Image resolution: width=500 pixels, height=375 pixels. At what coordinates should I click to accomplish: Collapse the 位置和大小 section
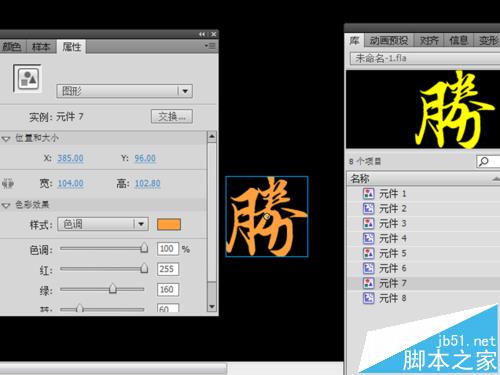(6, 138)
